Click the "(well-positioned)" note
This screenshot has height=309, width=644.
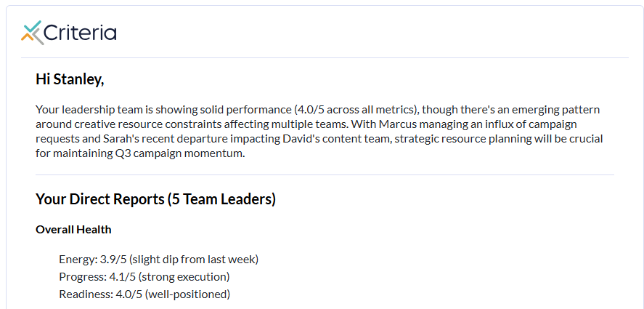click(187, 294)
